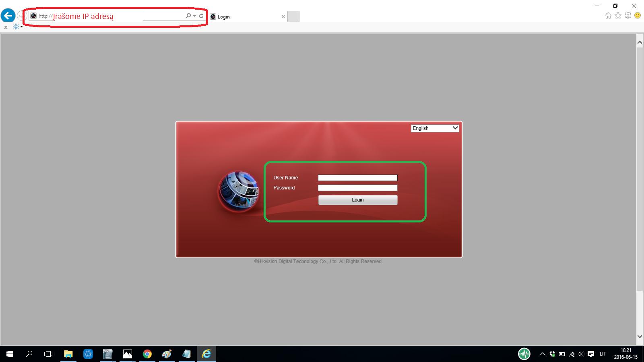
Task: Launch Google Chrome from the taskbar
Action: pos(147,354)
